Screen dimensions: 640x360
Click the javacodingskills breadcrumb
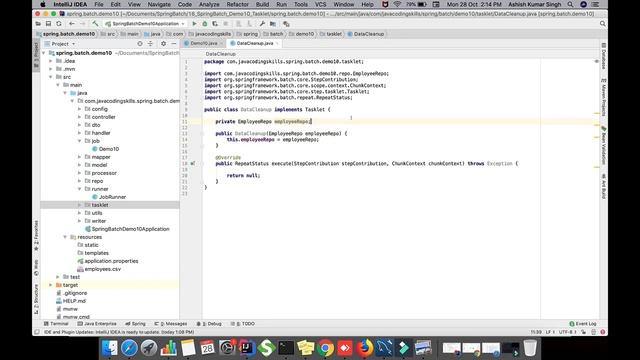210,34
